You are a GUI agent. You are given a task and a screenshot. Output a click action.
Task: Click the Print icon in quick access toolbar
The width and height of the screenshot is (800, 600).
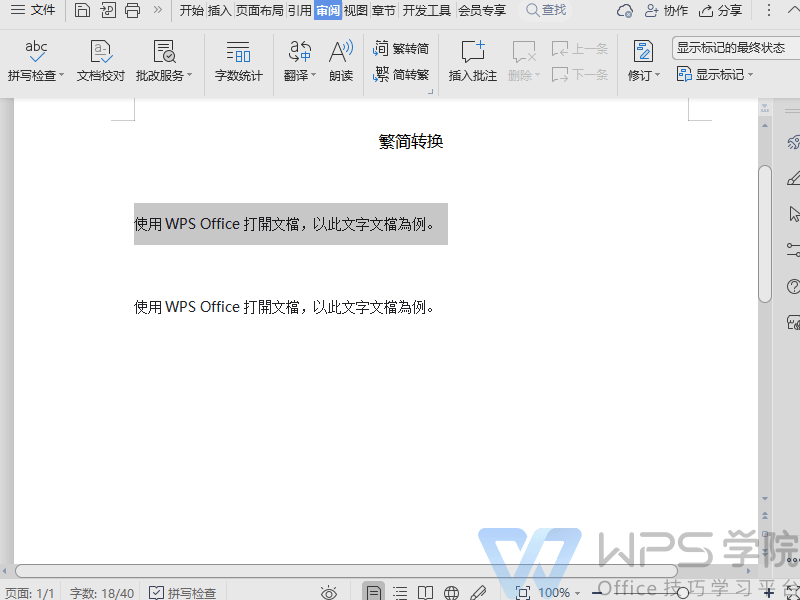[x=133, y=10]
